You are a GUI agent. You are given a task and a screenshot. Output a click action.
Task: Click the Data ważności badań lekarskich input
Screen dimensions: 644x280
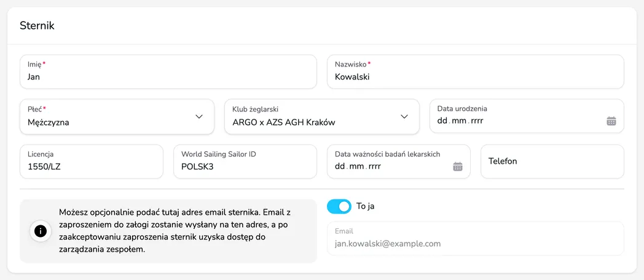pyautogui.click(x=398, y=162)
